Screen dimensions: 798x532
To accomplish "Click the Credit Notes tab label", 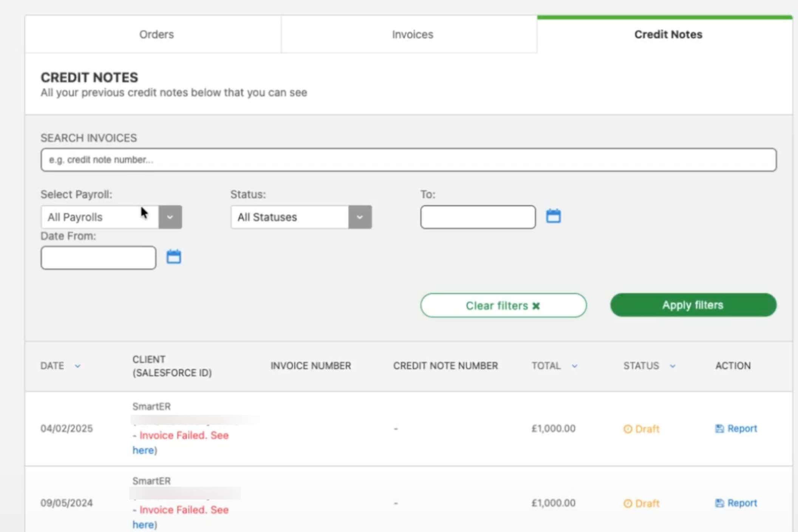I will pos(668,34).
